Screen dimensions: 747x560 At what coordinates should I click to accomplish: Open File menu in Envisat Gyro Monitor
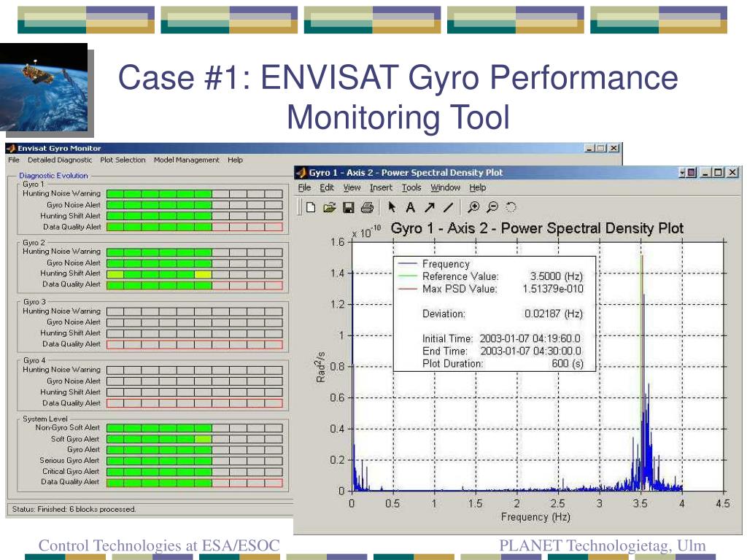pos(14,160)
